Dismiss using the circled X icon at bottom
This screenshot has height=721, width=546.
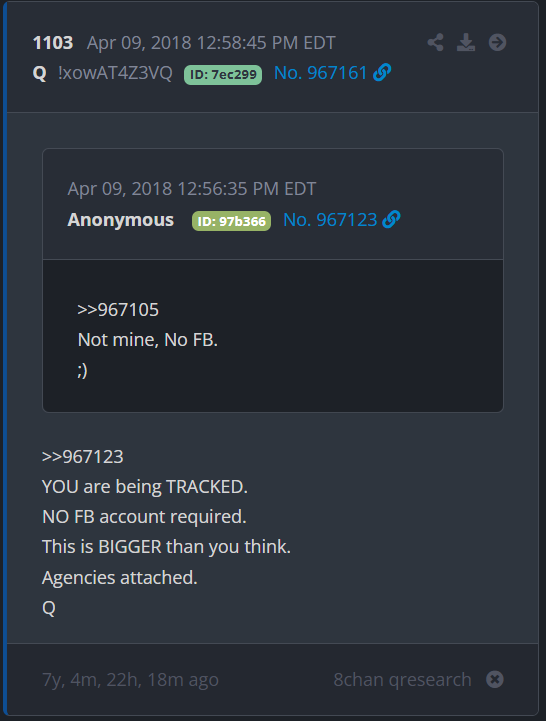click(495, 679)
